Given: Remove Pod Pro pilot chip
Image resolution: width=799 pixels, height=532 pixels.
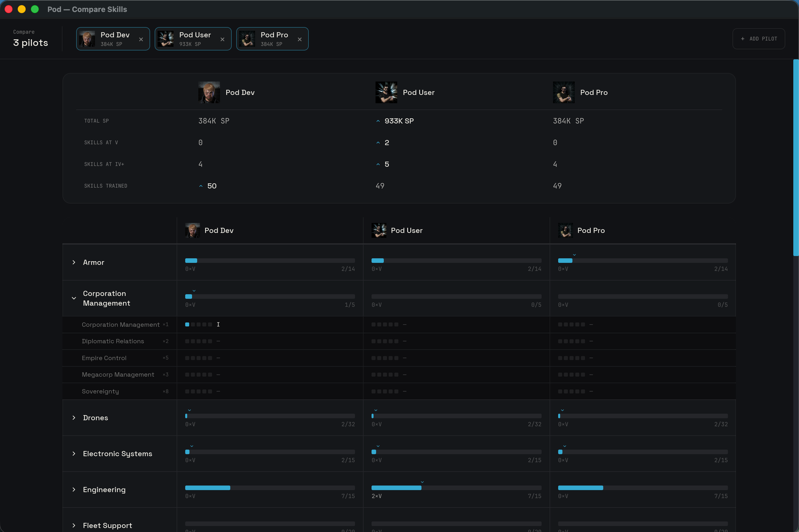Looking at the screenshot, I should 300,39.
